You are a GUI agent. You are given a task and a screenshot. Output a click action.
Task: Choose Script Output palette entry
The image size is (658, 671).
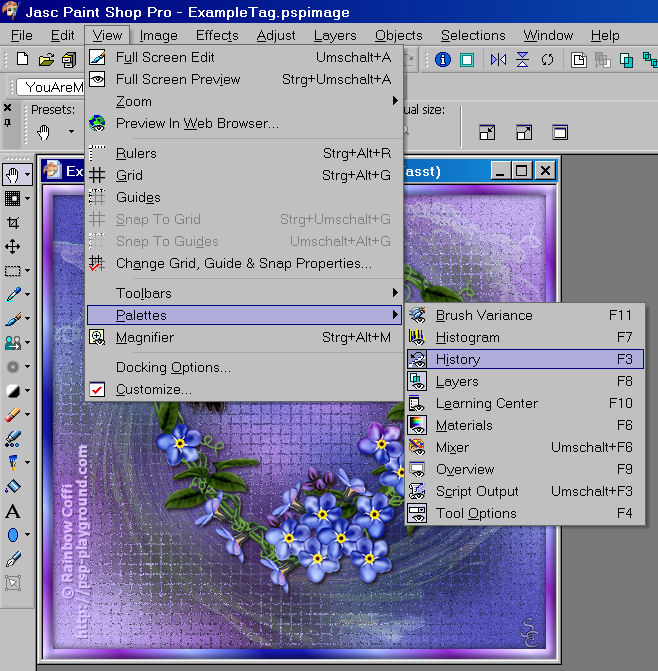coord(525,491)
